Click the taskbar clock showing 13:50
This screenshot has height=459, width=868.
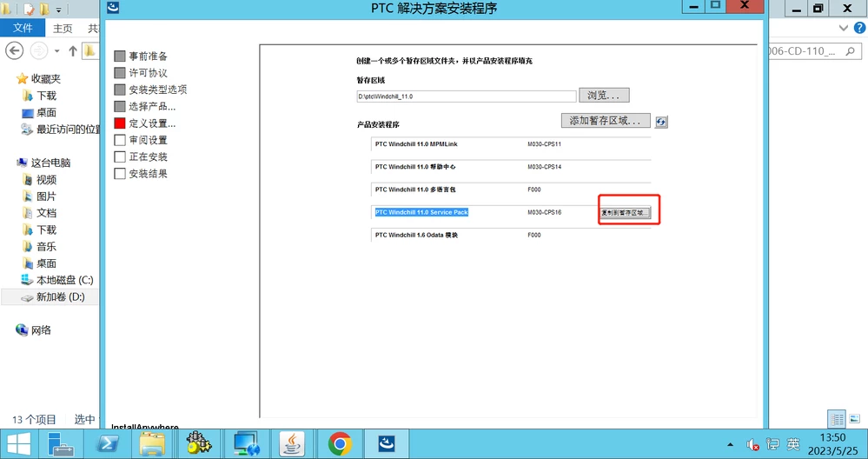click(832, 444)
